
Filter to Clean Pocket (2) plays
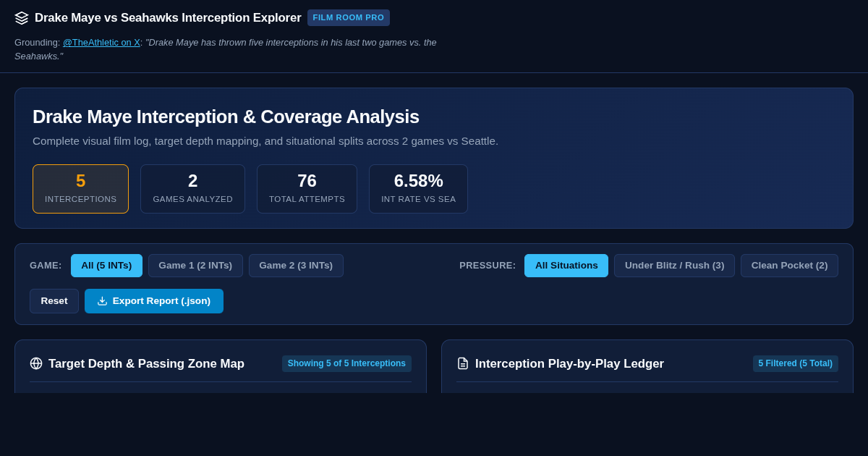point(789,266)
